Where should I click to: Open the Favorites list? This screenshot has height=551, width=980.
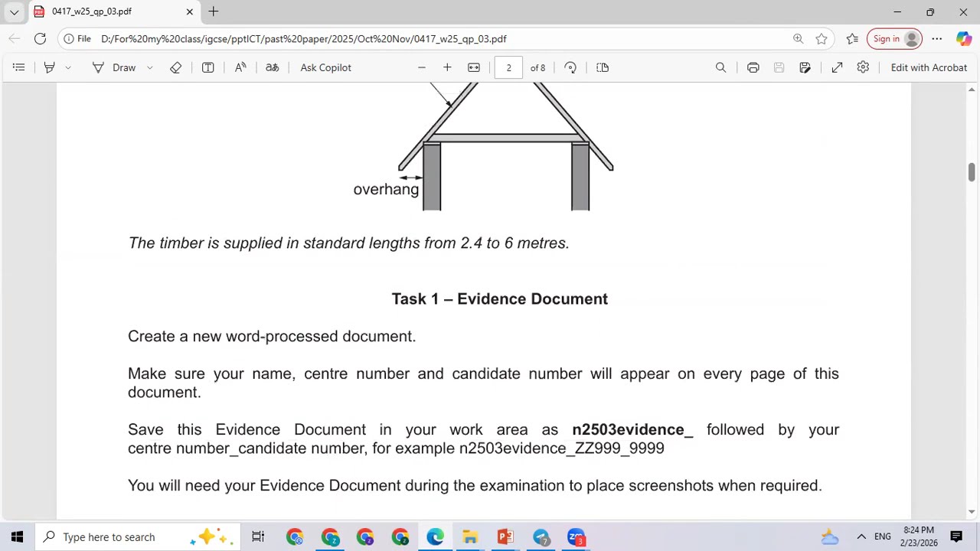(x=852, y=38)
